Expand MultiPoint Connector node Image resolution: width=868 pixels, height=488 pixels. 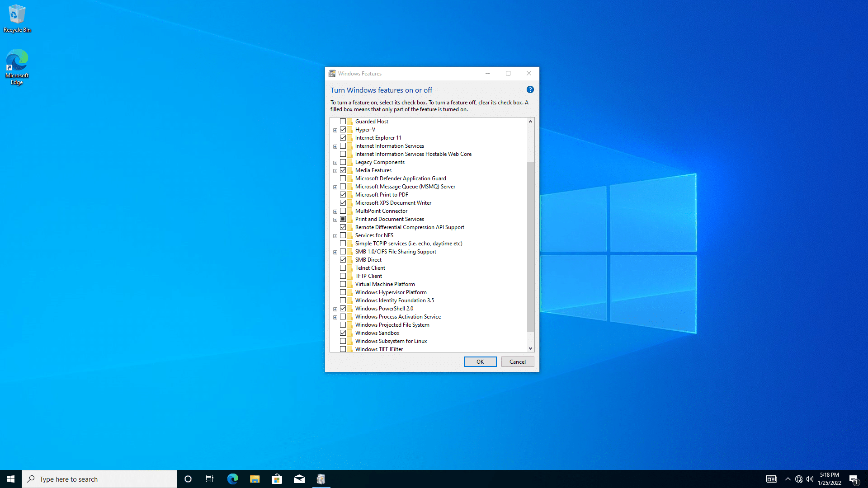coord(335,211)
